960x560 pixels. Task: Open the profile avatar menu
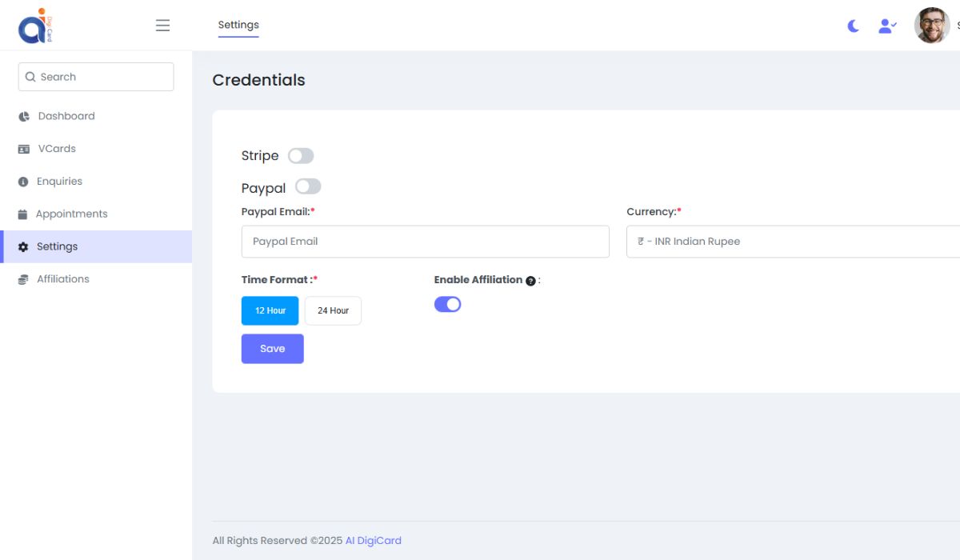931,25
